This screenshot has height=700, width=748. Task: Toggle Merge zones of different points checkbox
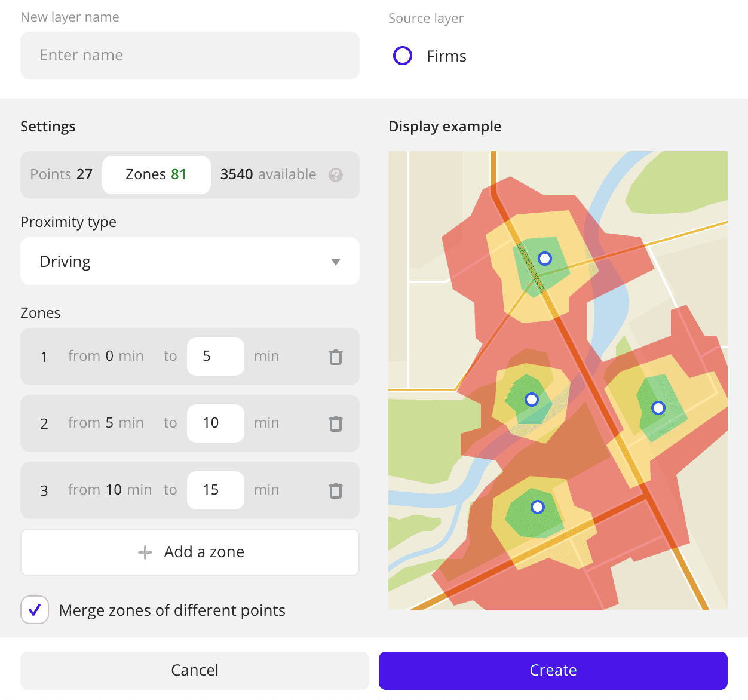[35, 610]
